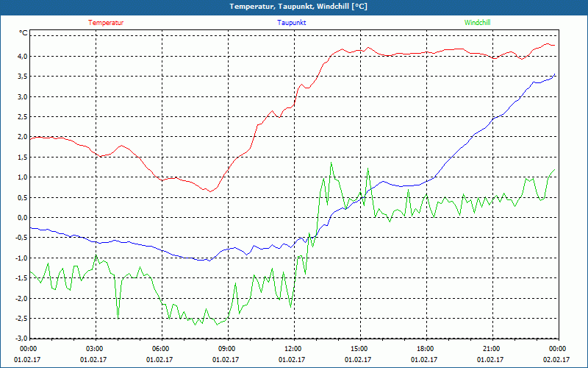Click the red Temperatur legend label
Viewport: 588px width, 368px height.
pos(106,23)
